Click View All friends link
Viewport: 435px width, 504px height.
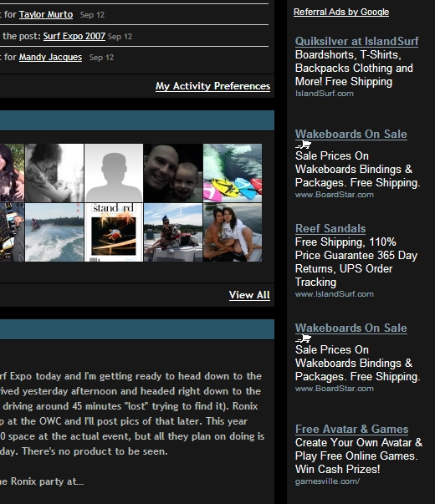[249, 295]
